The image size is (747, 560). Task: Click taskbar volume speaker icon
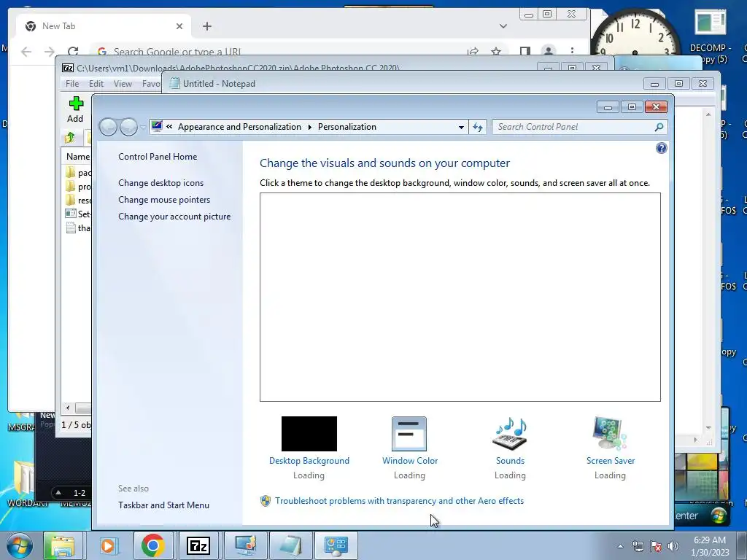673,546
